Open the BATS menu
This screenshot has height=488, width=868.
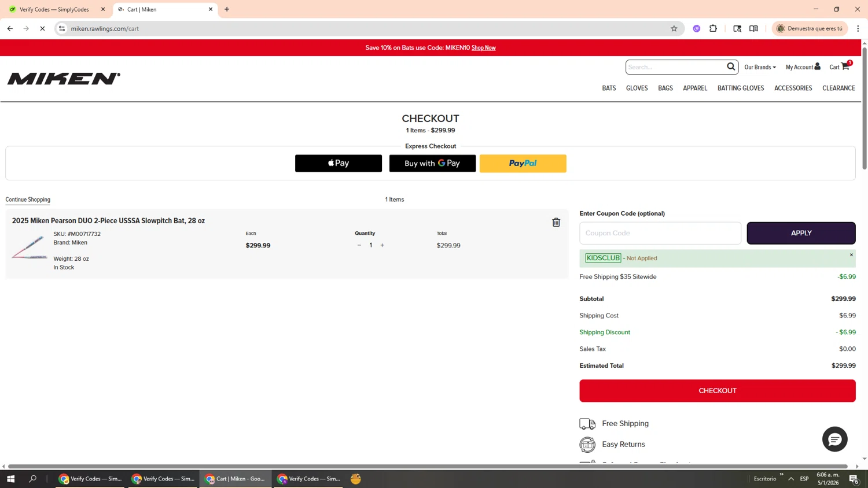tap(609, 88)
